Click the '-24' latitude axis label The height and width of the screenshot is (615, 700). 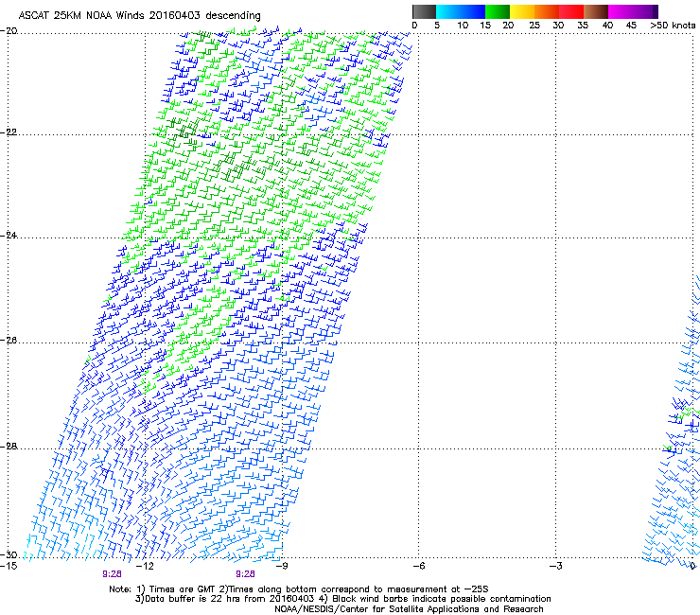coord(9,236)
